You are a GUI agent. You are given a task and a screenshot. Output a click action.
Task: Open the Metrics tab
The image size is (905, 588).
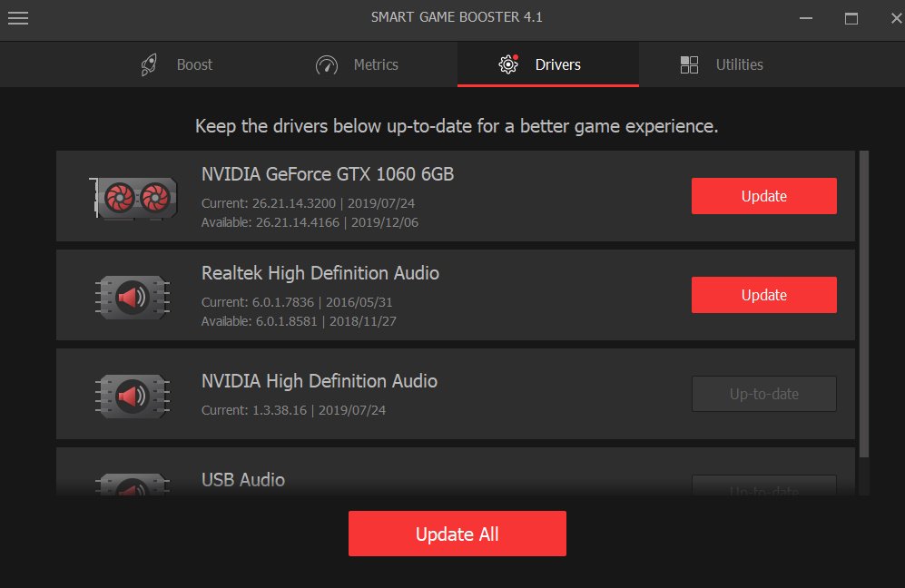click(357, 65)
